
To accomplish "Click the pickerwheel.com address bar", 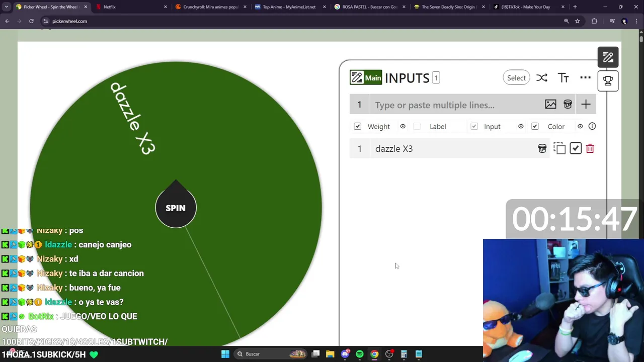I will [302, 21].
